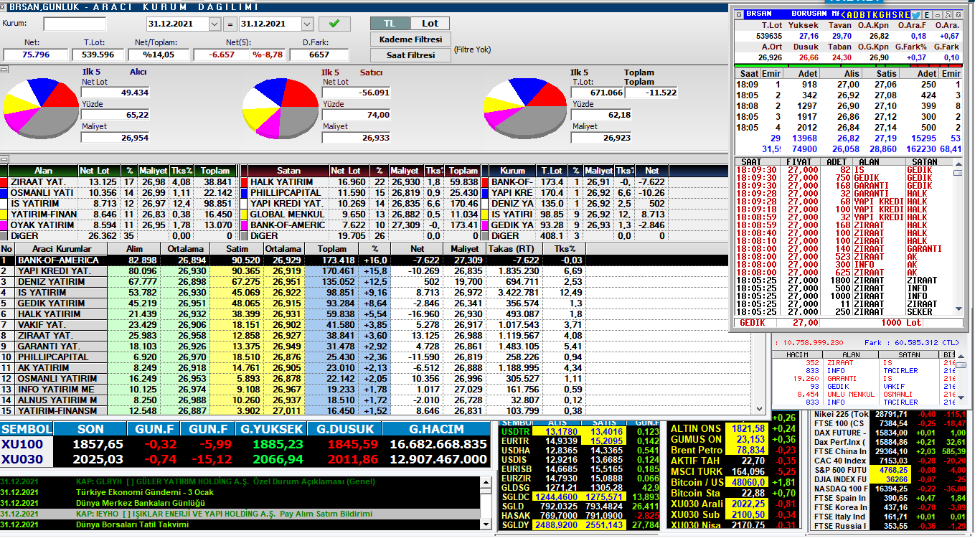The width and height of the screenshot is (980, 551).
Task: Open the Saat Filtresi filter
Action: coord(410,55)
